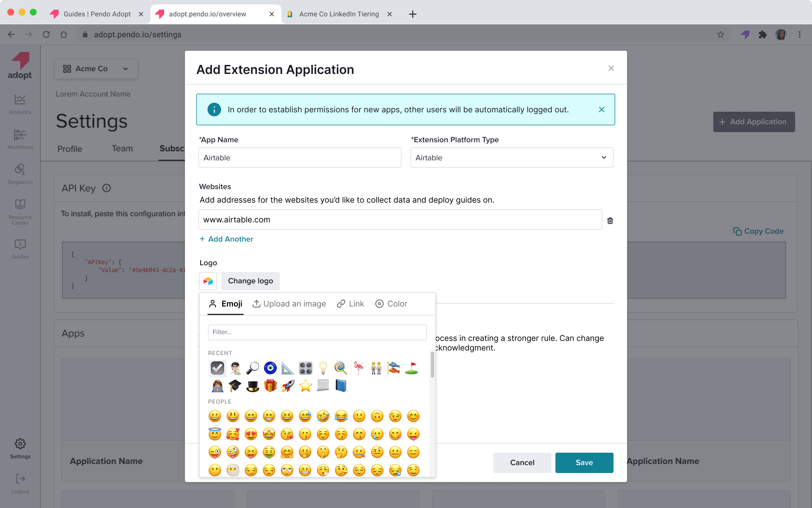Click the website address input field

(400, 220)
